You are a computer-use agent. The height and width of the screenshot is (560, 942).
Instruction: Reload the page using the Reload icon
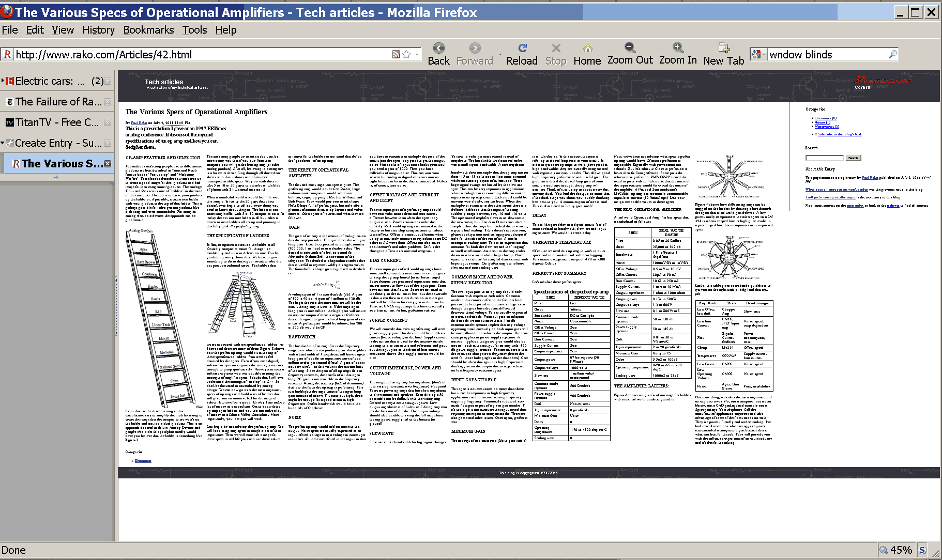click(522, 48)
